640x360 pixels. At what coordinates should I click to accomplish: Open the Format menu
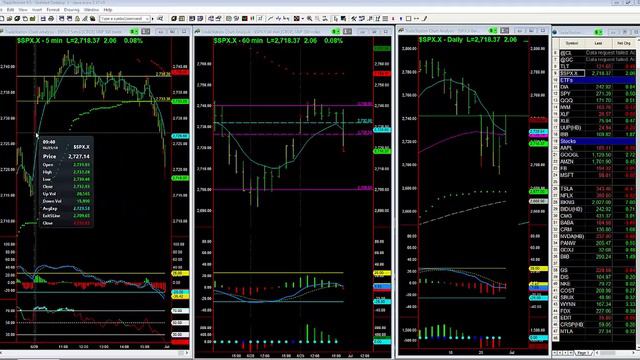pos(53,9)
